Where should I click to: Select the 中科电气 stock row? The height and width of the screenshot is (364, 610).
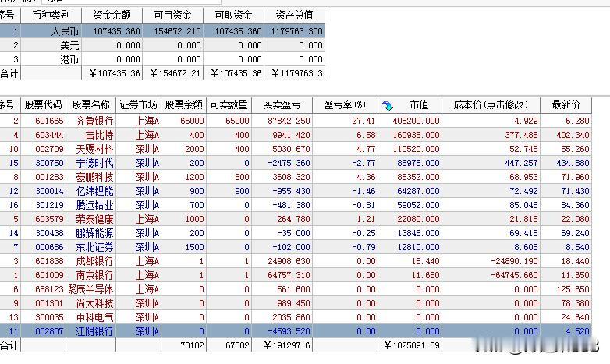296,317
